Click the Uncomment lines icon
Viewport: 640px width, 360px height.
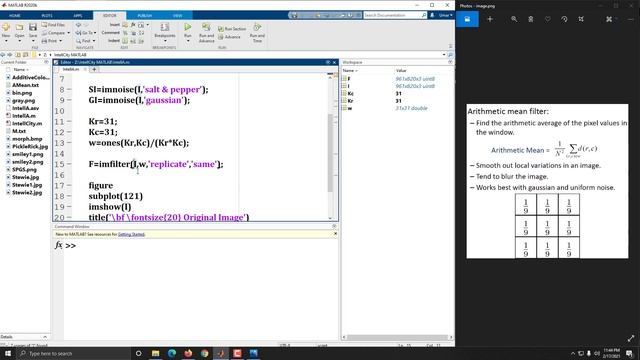(133, 33)
